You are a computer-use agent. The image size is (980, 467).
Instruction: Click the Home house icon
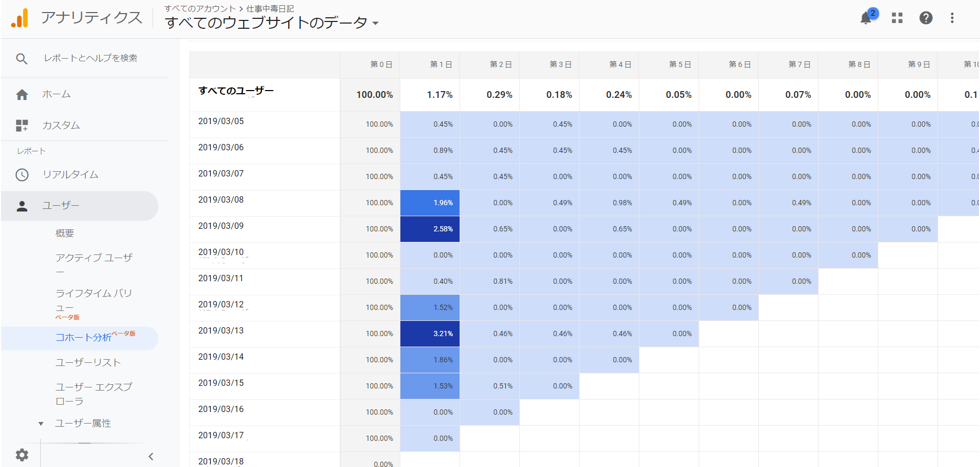(22, 95)
